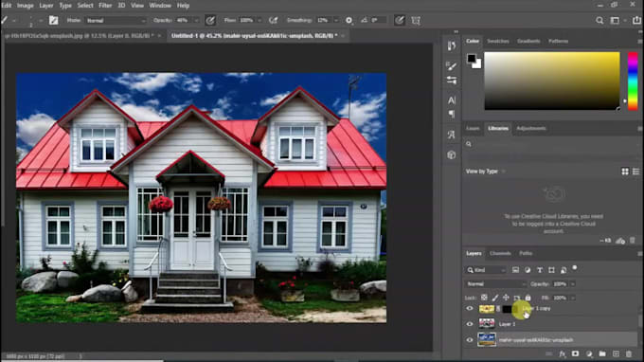Click the hue spectrum slider strip

point(633,81)
